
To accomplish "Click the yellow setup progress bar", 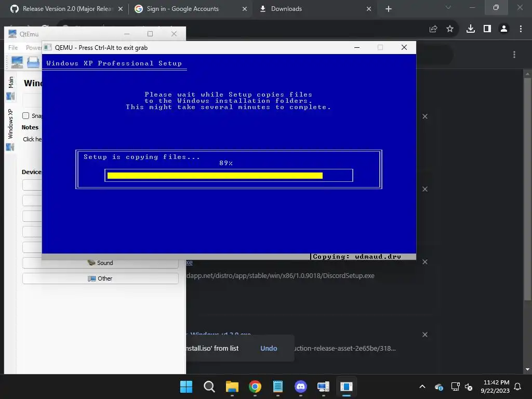I will [x=215, y=176].
